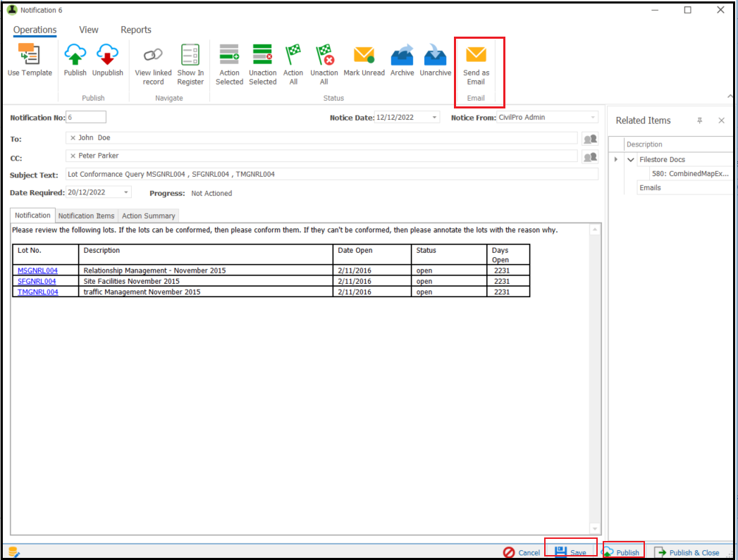
Task: Click Publish & Close button
Action: [687, 552]
